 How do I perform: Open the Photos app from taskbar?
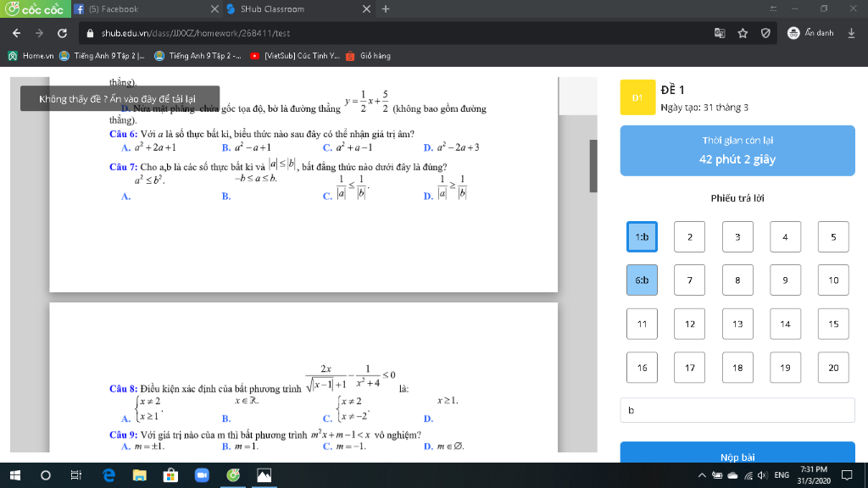(x=264, y=475)
